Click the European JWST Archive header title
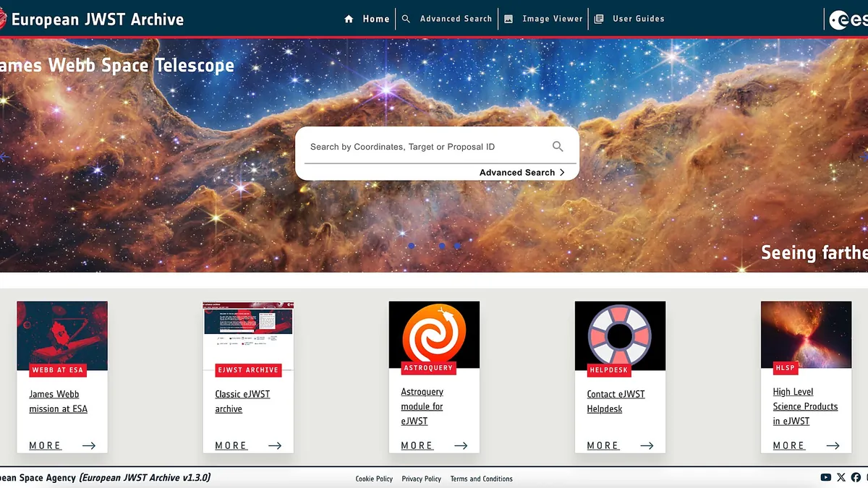Image resolution: width=868 pixels, height=488 pixels. [x=98, y=19]
